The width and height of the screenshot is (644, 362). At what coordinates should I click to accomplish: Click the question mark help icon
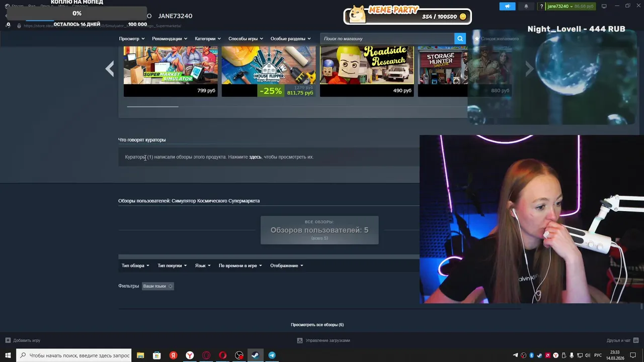(541, 7)
